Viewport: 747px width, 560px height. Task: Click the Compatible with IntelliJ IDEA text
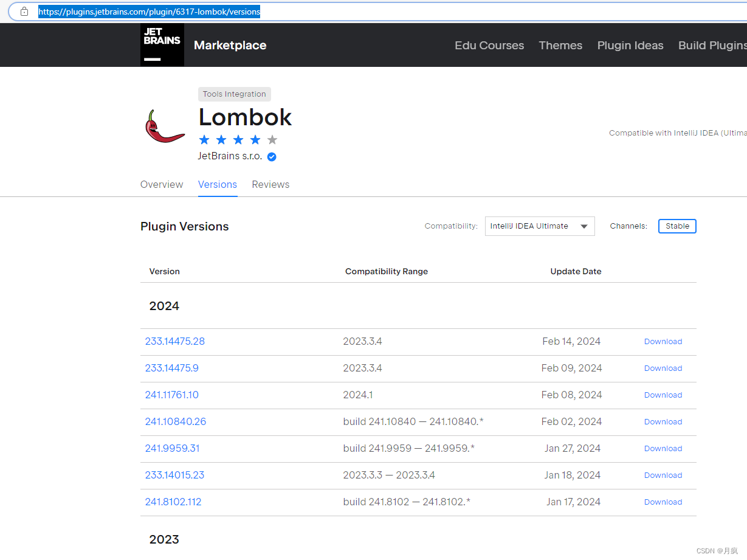(678, 133)
